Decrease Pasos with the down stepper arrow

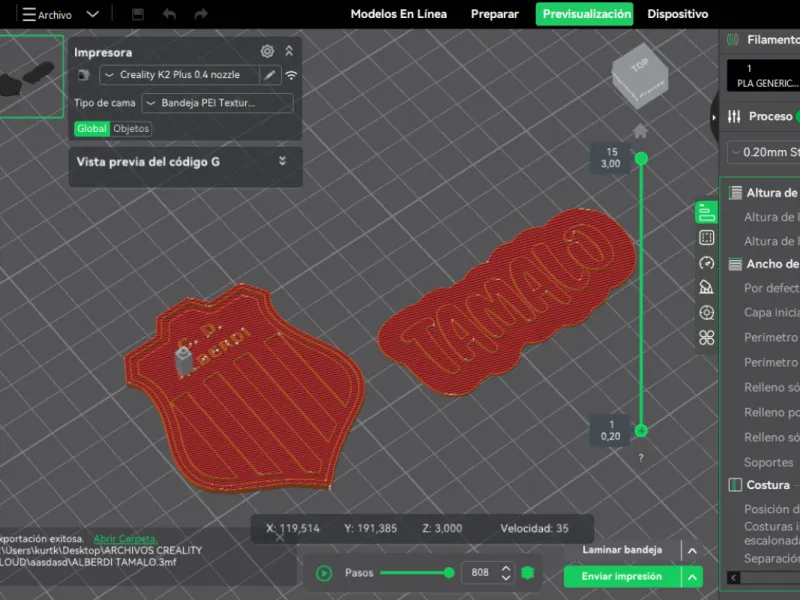point(506,578)
